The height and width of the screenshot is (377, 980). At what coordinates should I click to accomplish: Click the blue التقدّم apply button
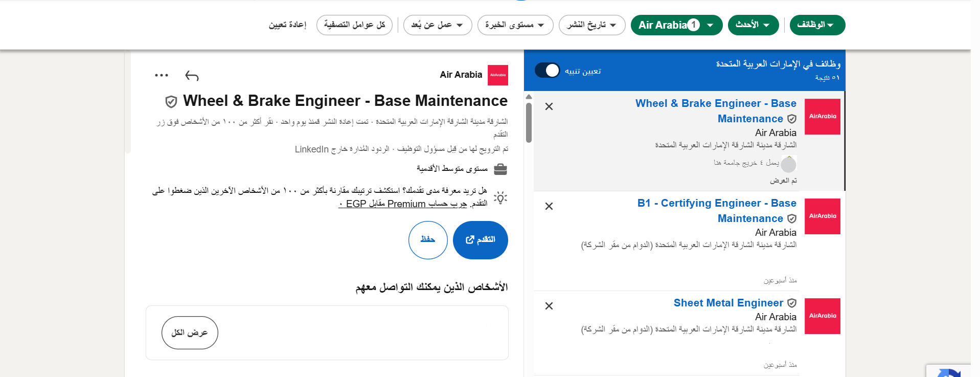pyautogui.click(x=481, y=240)
